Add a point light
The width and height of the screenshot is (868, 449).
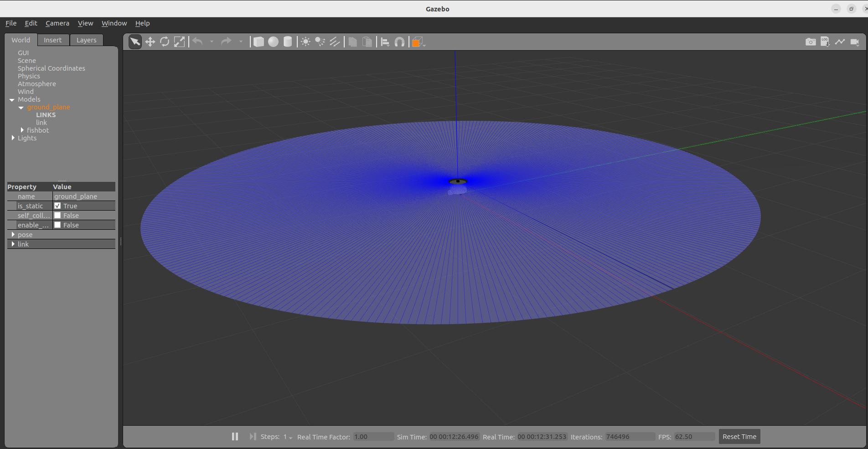pyautogui.click(x=305, y=42)
